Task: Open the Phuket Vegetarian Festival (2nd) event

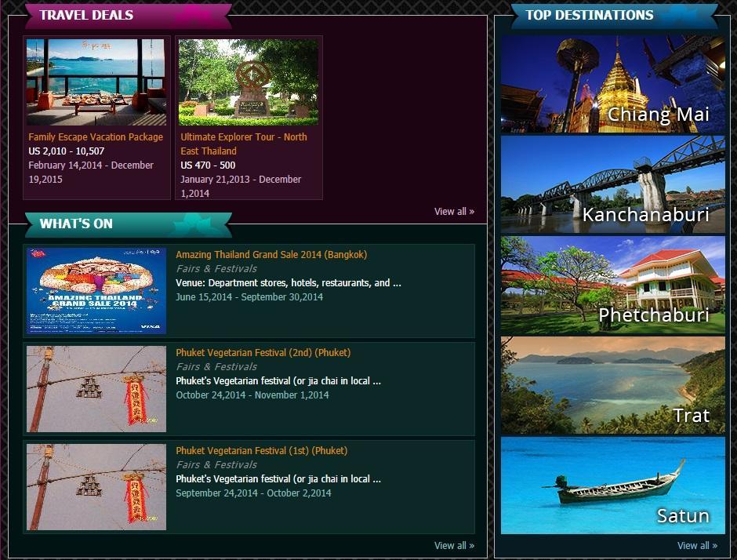Action: point(265,352)
